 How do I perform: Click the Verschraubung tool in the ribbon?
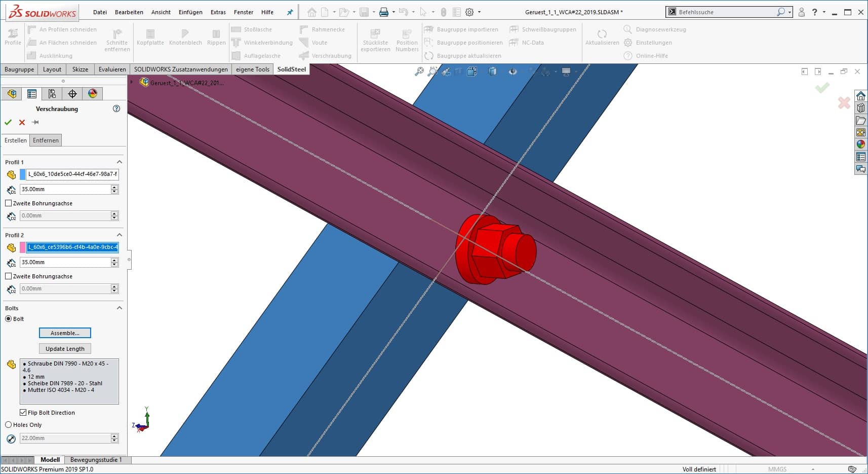pyautogui.click(x=325, y=56)
